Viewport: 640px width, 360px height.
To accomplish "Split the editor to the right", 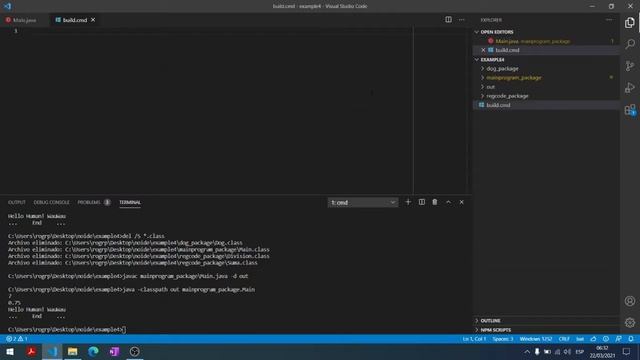I will click(448, 20).
